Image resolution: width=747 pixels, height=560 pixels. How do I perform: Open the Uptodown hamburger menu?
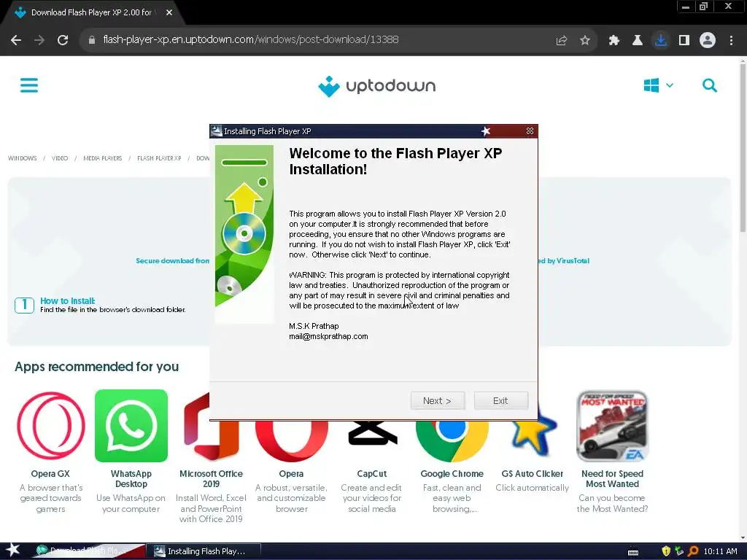coord(29,86)
